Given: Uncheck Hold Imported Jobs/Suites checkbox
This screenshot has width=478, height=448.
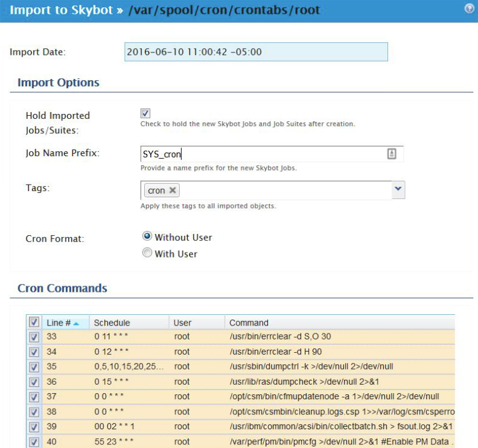Looking at the screenshot, I should [145, 113].
